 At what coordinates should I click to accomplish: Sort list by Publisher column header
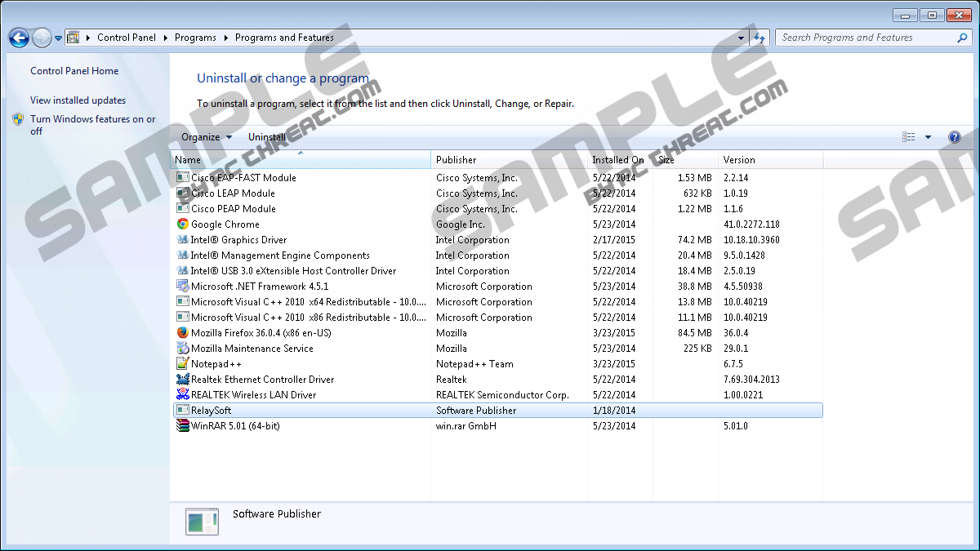456,160
